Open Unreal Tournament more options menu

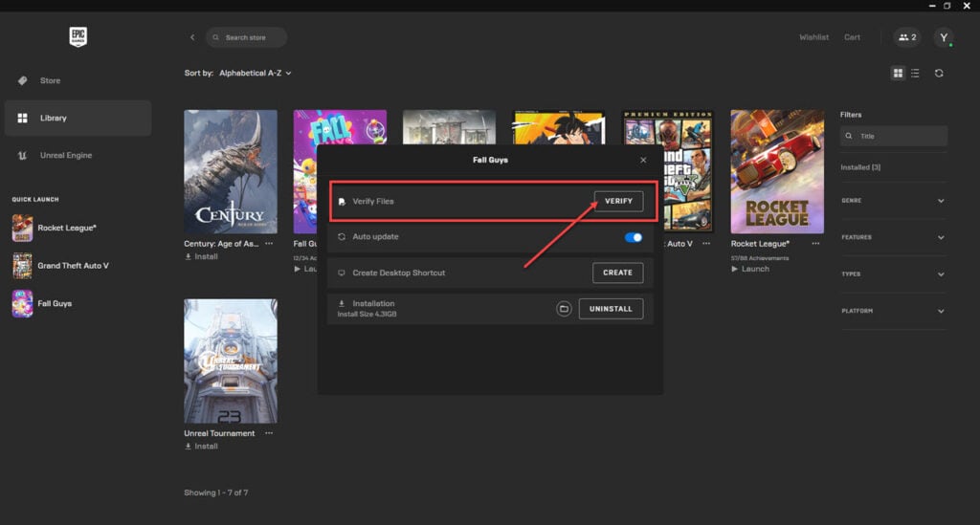click(x=269, y=433)
